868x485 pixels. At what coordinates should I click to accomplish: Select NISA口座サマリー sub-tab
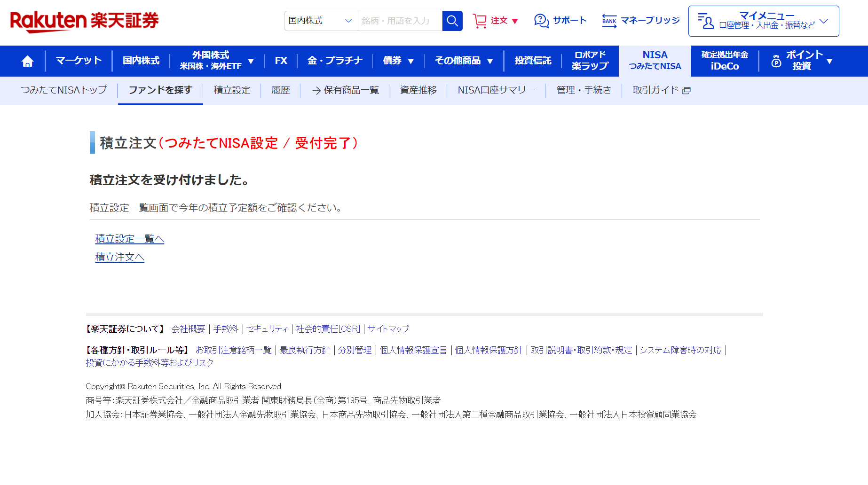496,90
